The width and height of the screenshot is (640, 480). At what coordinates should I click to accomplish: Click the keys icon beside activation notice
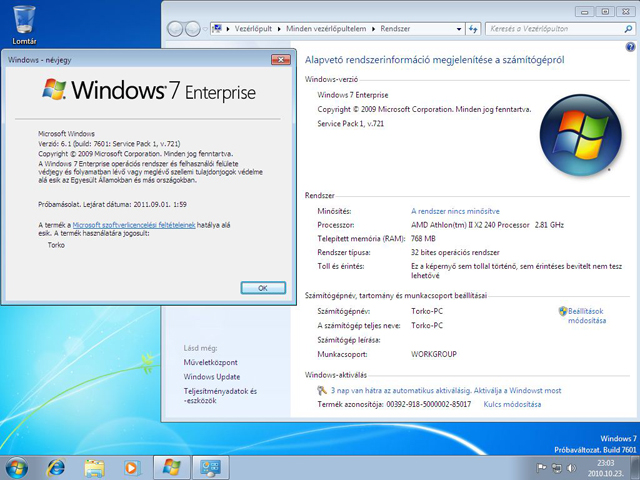pos(322,391)
